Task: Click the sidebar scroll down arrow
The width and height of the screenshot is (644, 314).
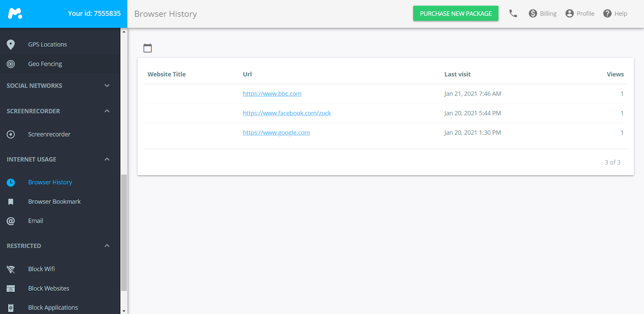Action: coord(124,311)
